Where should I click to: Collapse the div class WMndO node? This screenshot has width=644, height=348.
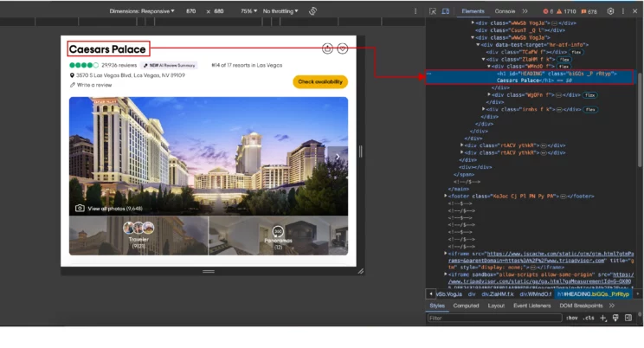click(489, 66)
